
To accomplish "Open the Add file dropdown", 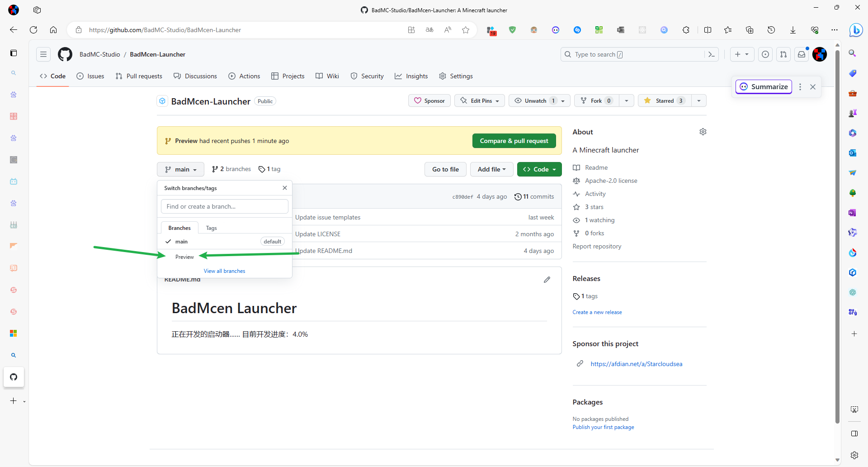I will [492, 169].
